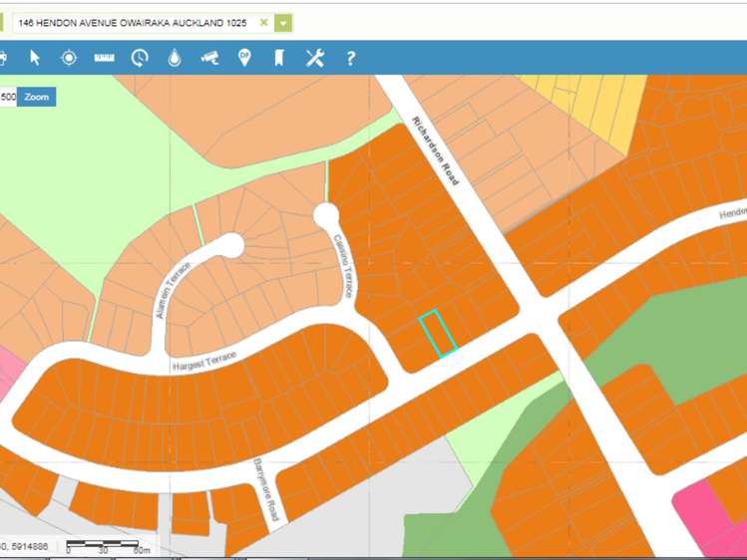Click the print icon in toolbar
747x560 pixels.
tap(3, 58)
